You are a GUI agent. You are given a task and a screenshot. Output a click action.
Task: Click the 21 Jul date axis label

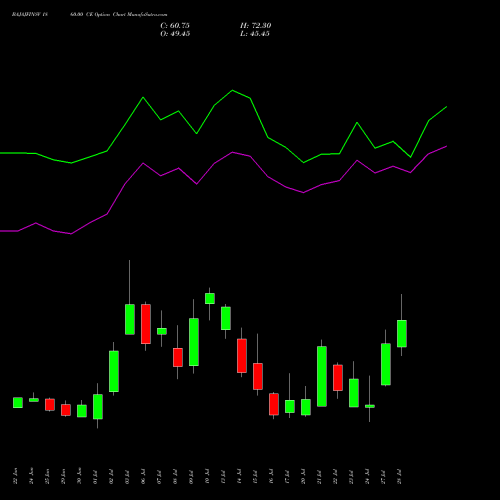pos(319,477)
